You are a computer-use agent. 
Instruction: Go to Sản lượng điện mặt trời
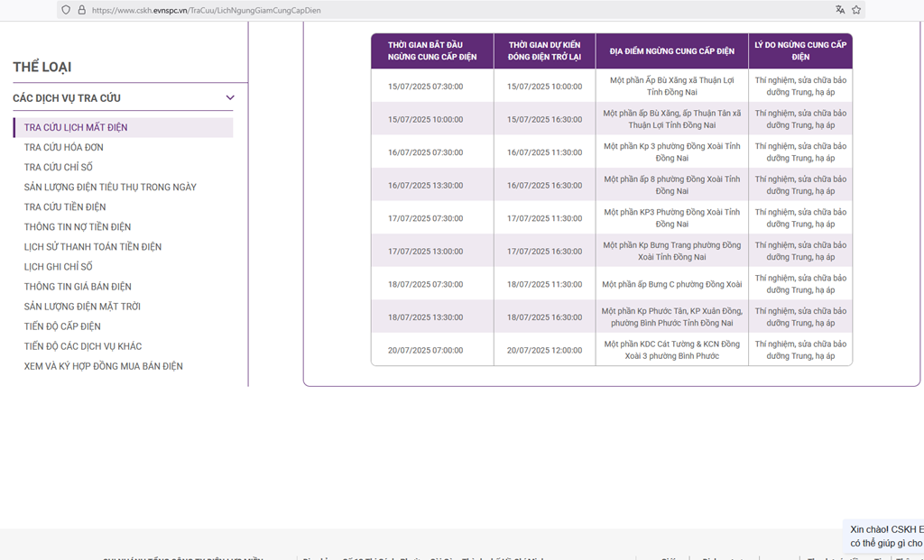[82, 306]
